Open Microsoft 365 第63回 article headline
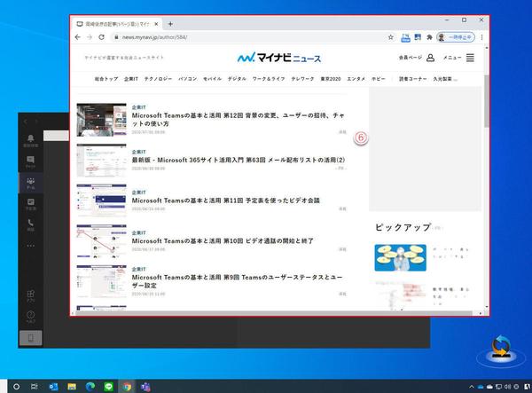 click(239, 160)
